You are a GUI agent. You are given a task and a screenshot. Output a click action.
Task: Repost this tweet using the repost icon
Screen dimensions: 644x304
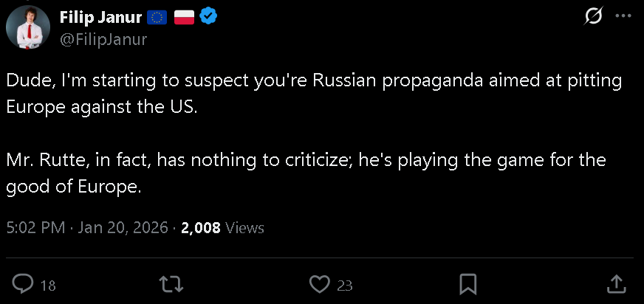(x=171, y=283)
